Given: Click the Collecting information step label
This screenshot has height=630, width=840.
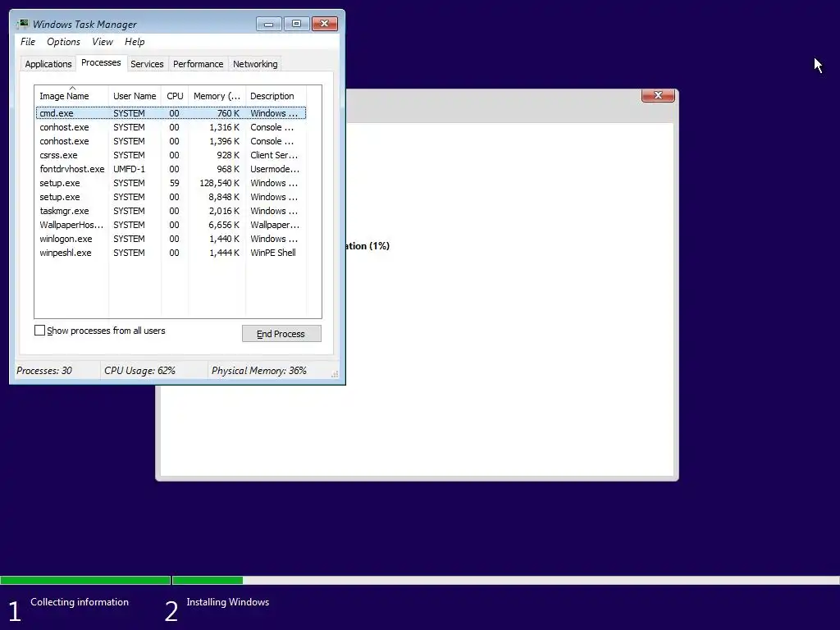Looking at the screenshot, I should click(x=80, y=602).
